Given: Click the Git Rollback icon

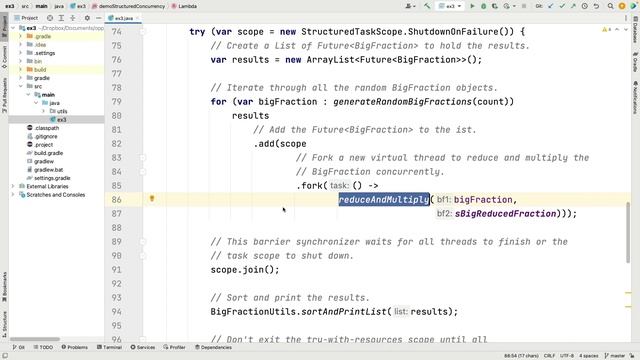Looking at the screenshot, I should 596,6.
